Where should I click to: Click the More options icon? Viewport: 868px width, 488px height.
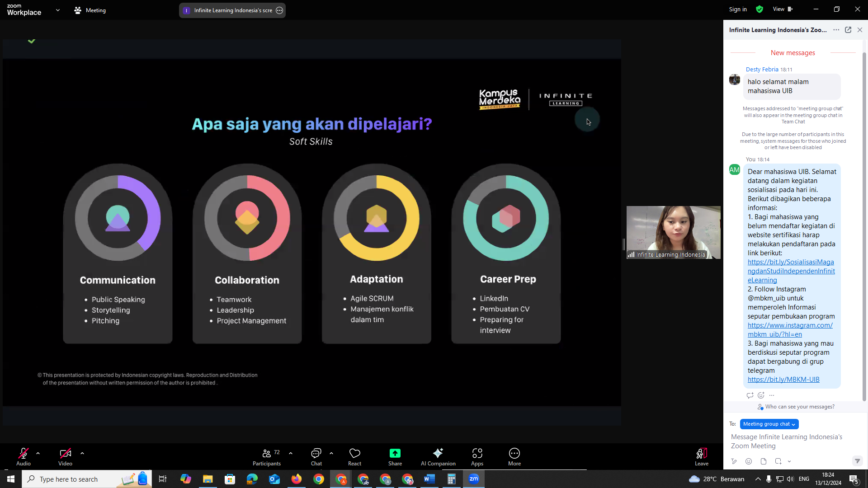[514, 454]
